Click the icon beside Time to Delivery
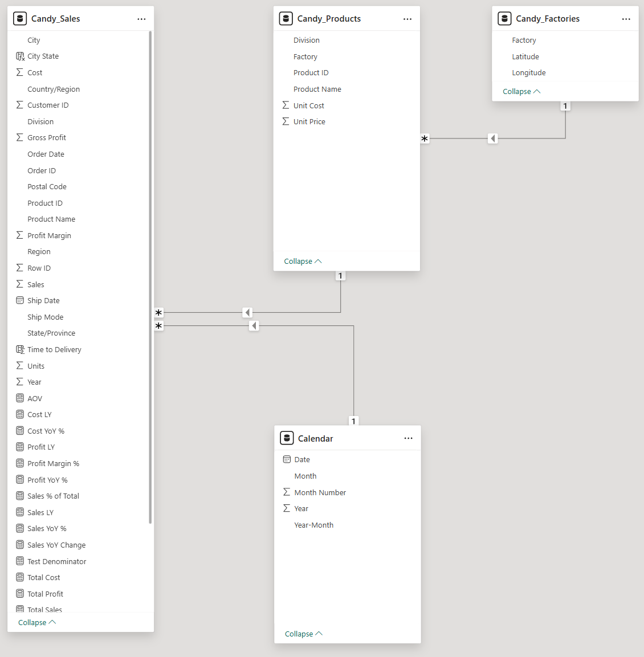Viewport: 644px width, 657px height. click(x=19, y=349)
